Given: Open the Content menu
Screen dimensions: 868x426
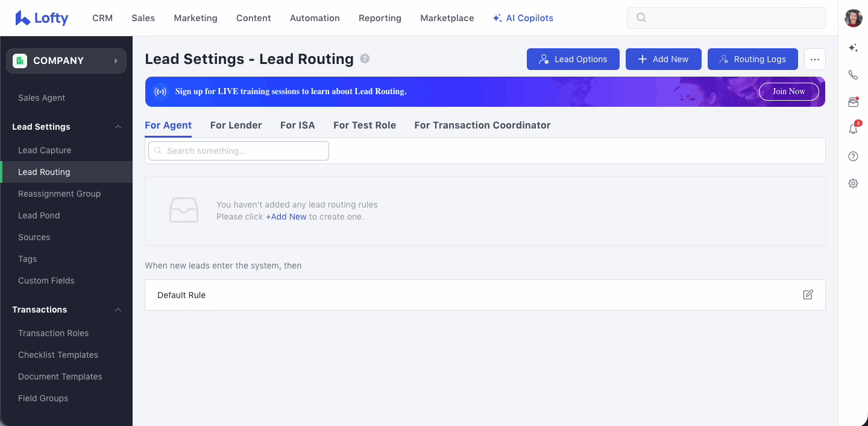Looking at the screenshot, I should 254,18.
